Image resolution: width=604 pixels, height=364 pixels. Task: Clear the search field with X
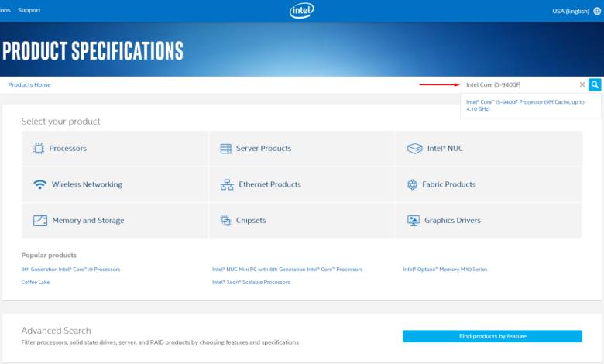582,84
